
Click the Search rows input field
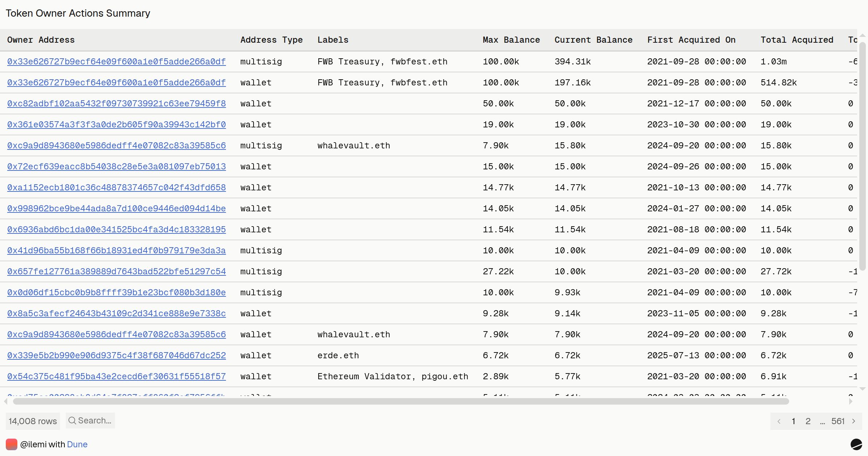pos(90,421)
